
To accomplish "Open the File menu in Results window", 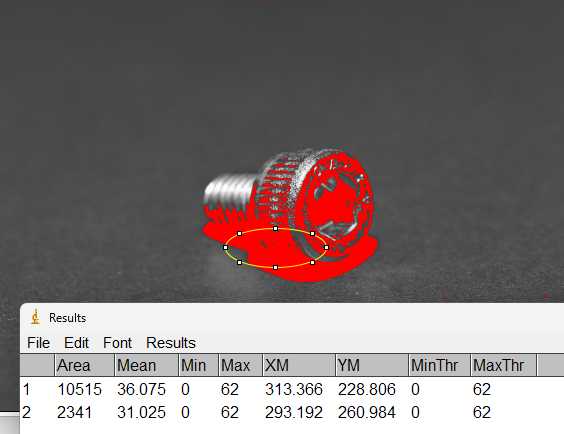I will click(x=38, y=343).
